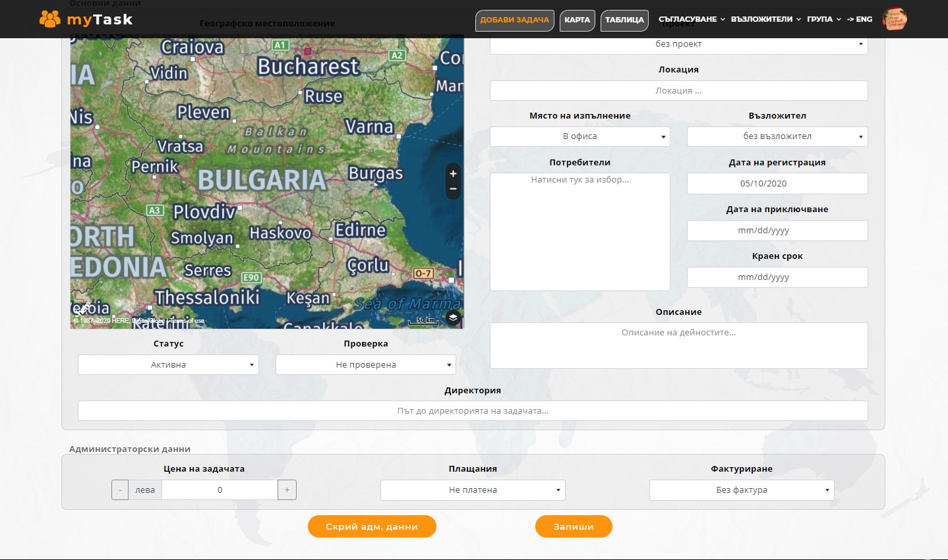Viewport: 948px width, 560px height.
Task: Click the Локация input field
Action: (x=678, y=91)
